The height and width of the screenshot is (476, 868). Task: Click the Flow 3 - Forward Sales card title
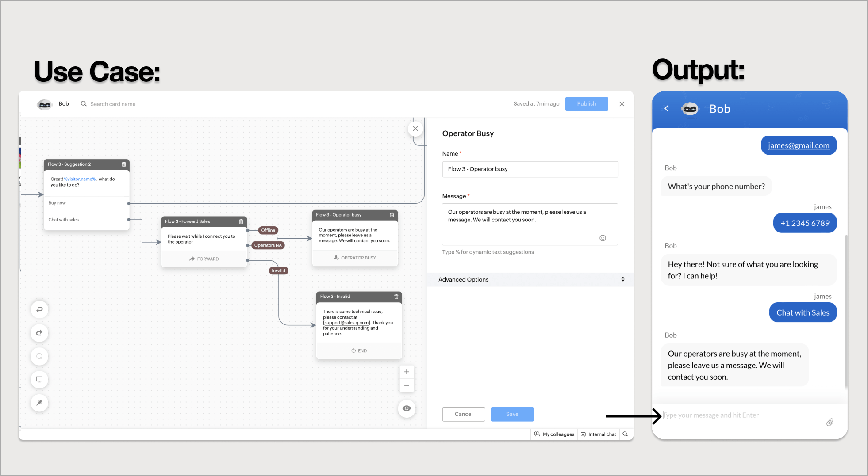188,221
